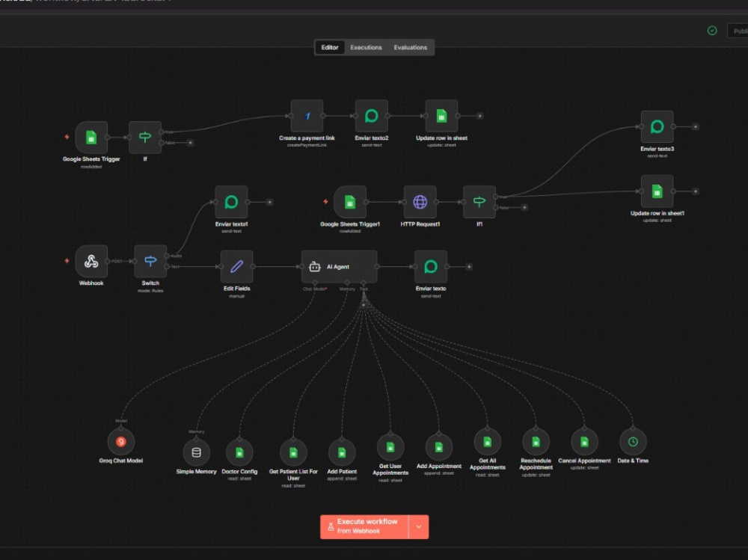Open the Add Appointment tool node

tap(439, 447)
